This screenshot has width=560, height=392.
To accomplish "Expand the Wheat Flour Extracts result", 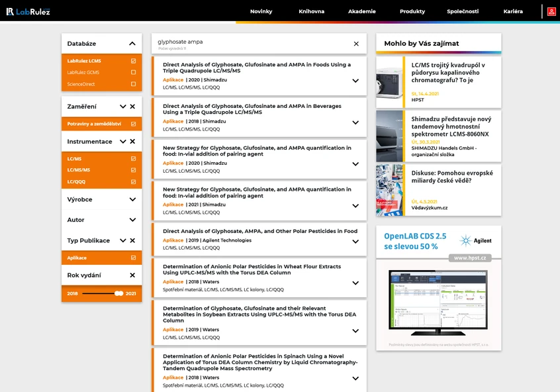I will (355, 283).
